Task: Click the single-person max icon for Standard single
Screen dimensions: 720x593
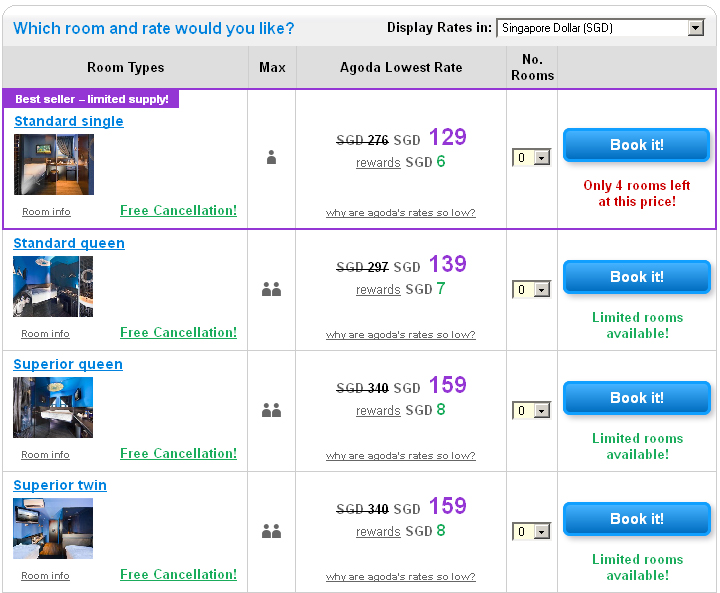Action: click(x=271, y=158)
